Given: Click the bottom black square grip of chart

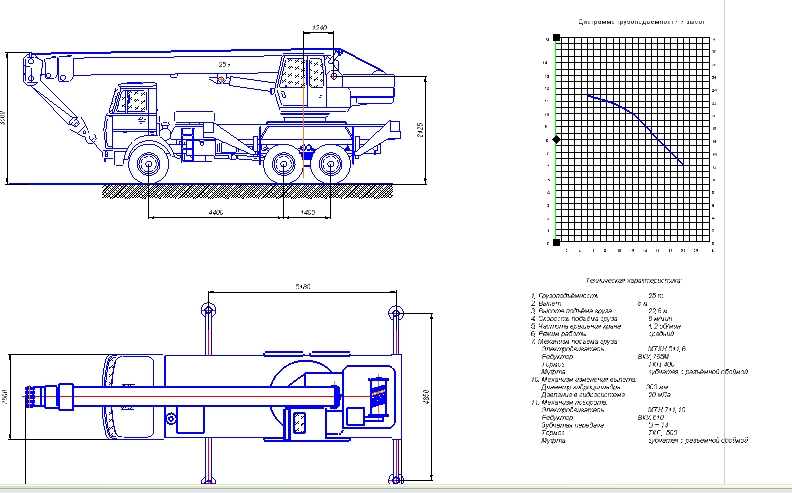Looking at the screenshot, I should (x=556, y=242).
